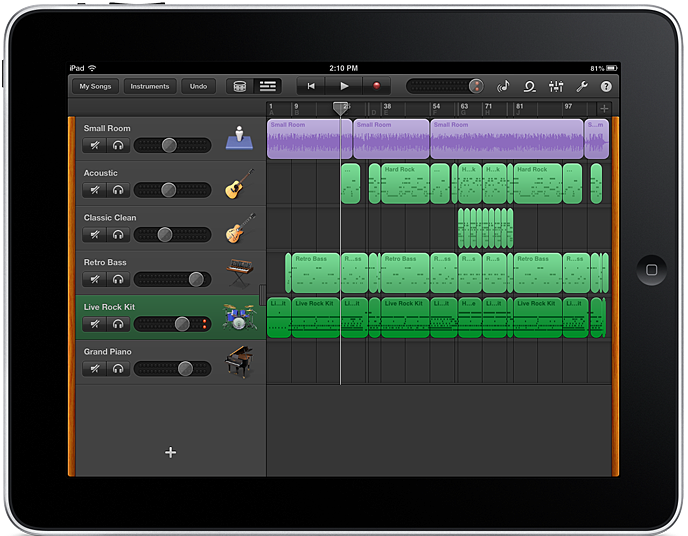This screenshot has width=688, height=536.
Task: Switch to instrument view drum icon
Action: click(x=240, y=86)
